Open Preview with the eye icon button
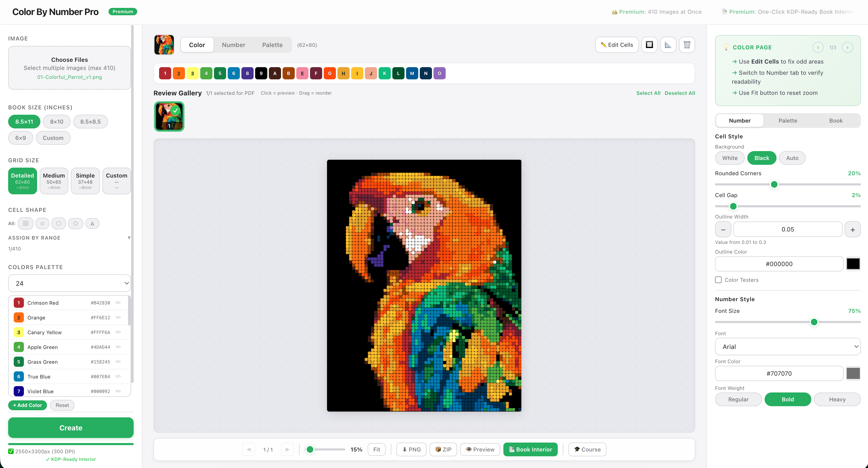This screenshot has height=468, width=868. (480, 449)
